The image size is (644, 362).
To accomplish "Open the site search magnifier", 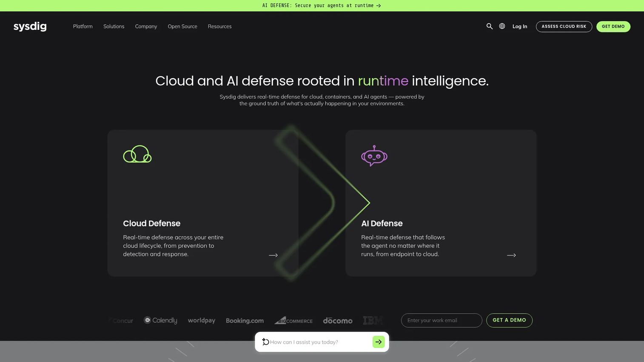I will pos(490,26).
